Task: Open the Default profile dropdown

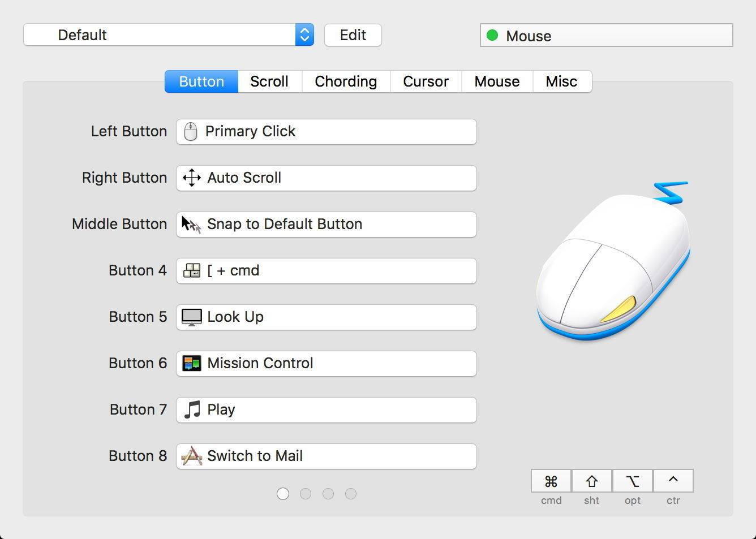Action: [x=169, y=35]
